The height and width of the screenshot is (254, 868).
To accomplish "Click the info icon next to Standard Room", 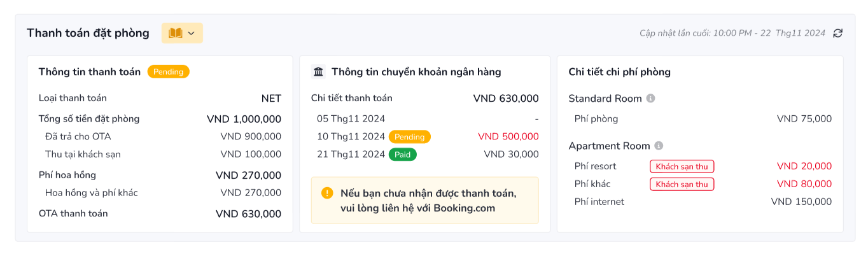I will pos(650,99).
